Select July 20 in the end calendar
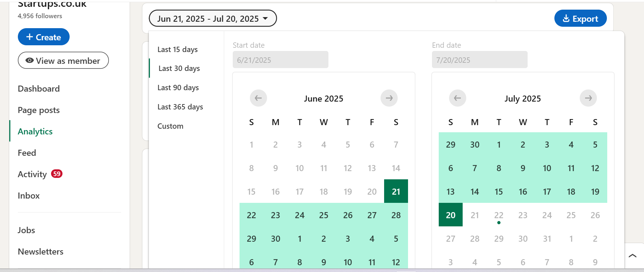This screenshot has height=272, width=644. point(451,215)
